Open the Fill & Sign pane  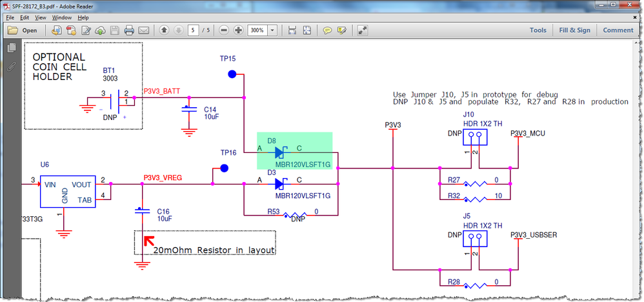tap(574, 30)
